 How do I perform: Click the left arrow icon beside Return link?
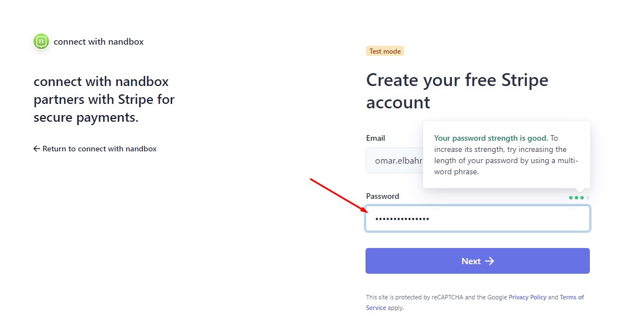tap(37, 149)
